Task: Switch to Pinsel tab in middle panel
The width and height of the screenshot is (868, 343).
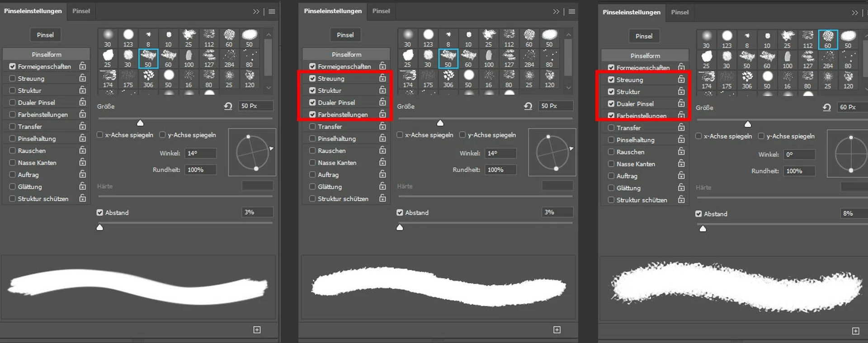Action: pyautogui.click(x=381, y=11)
